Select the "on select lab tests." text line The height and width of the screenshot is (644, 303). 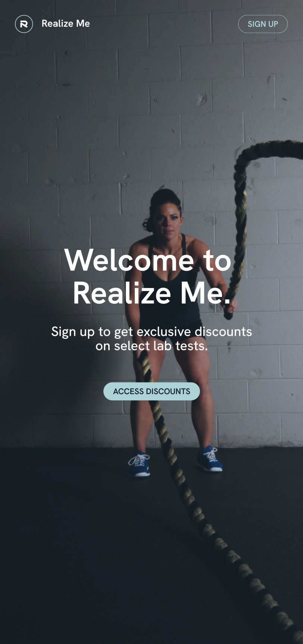151,346
